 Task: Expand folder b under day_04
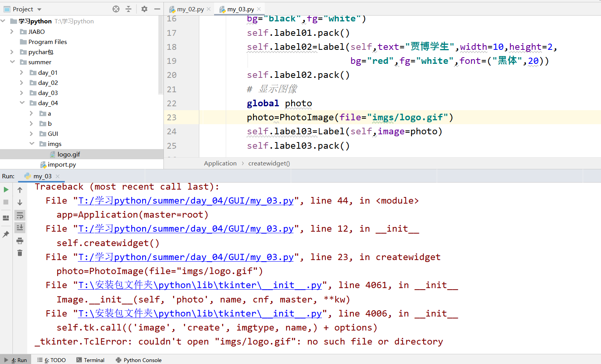tap(32, 123)
